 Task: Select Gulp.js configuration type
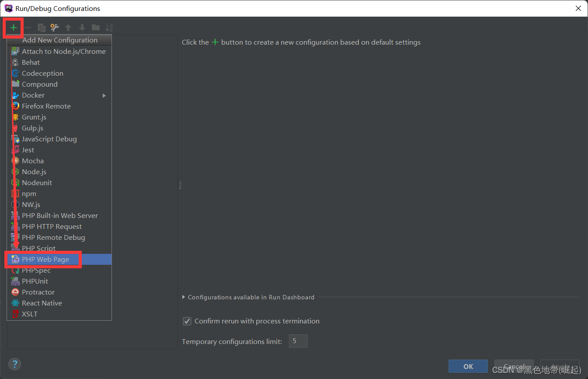tap(59, 128)
